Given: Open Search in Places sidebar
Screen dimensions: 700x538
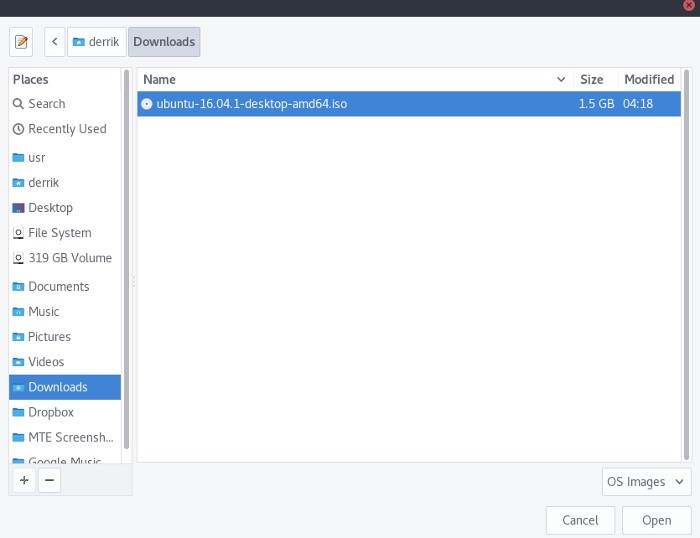Looking at the screenshot, I should coord(46,104).
